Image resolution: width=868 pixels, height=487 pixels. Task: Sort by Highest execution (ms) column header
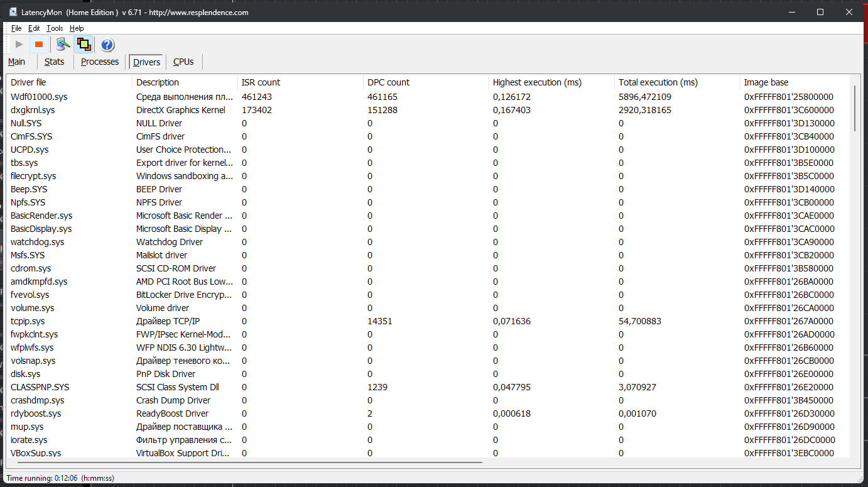click(551, 82)
